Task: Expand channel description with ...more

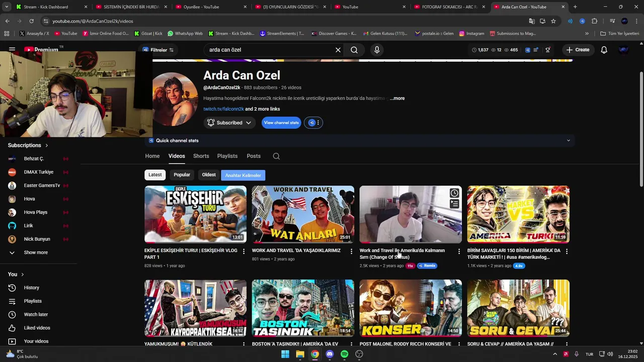Action: [397, 99]
